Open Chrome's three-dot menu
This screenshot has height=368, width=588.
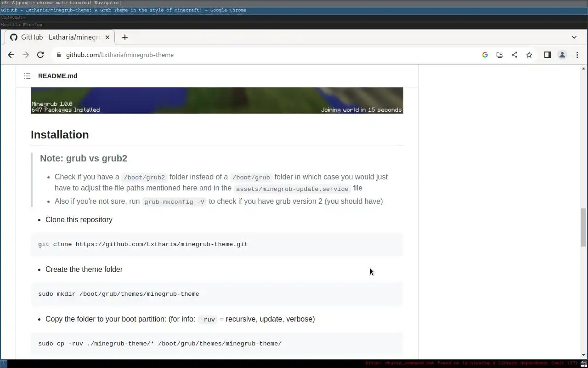[577, 55]
